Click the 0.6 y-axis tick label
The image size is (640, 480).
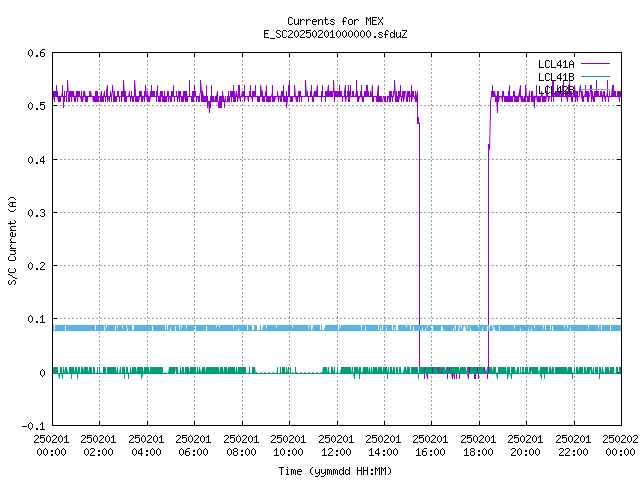pos(37,53)
